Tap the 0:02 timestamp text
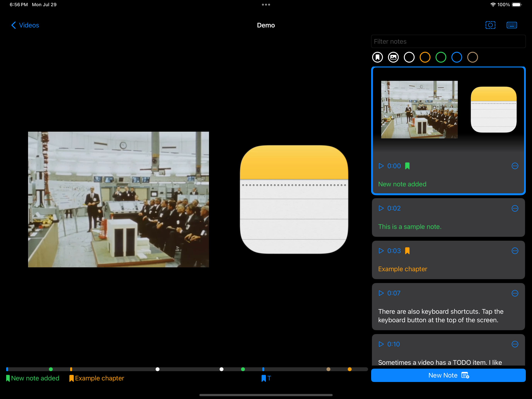Screen dimensions: 532x399 pos(394,208)
